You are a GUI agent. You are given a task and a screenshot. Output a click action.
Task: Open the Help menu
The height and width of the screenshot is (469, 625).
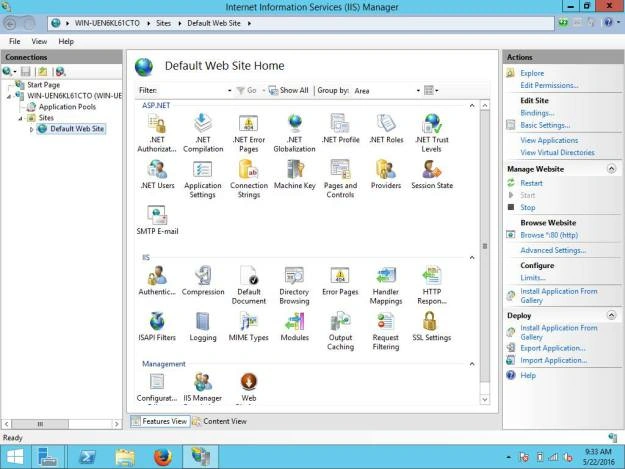click(x=66, y=41)
